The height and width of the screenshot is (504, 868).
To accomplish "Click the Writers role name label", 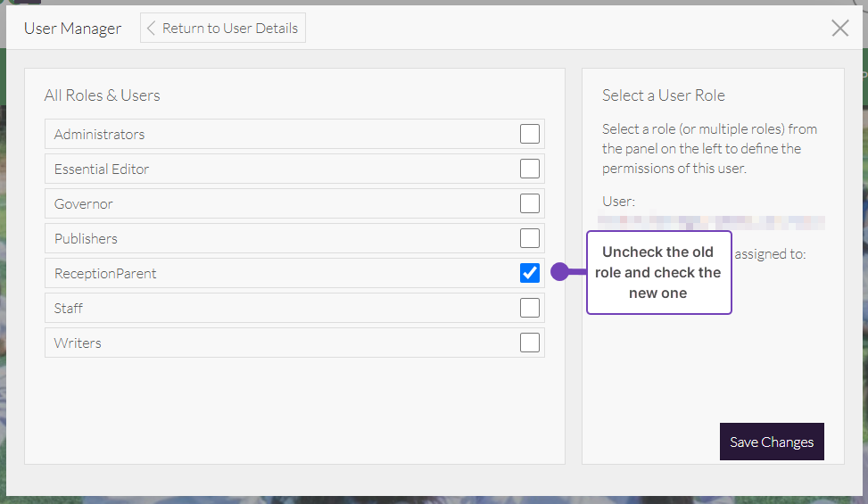I will tap(78, 343).
